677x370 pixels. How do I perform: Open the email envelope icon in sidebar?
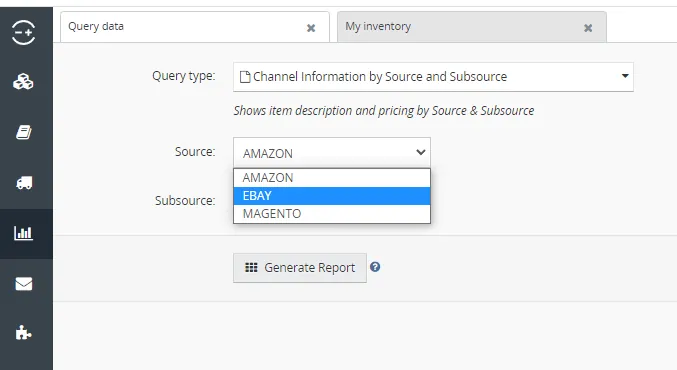(24, 284)
